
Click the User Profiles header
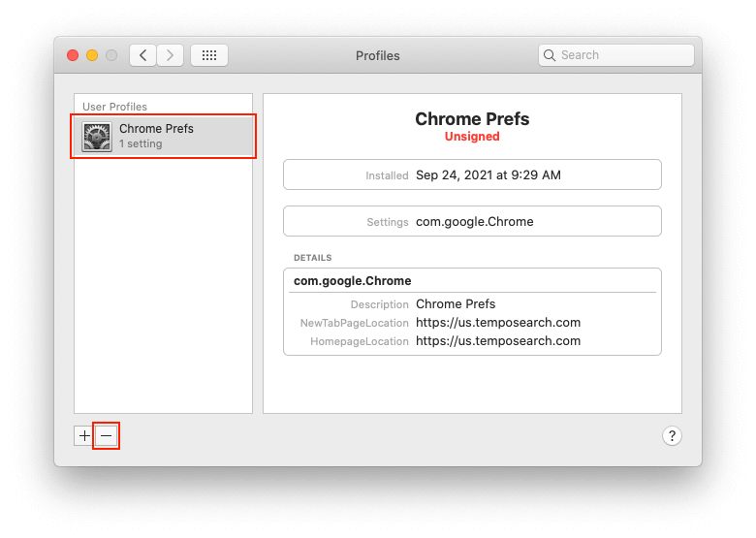click(114, 107)
